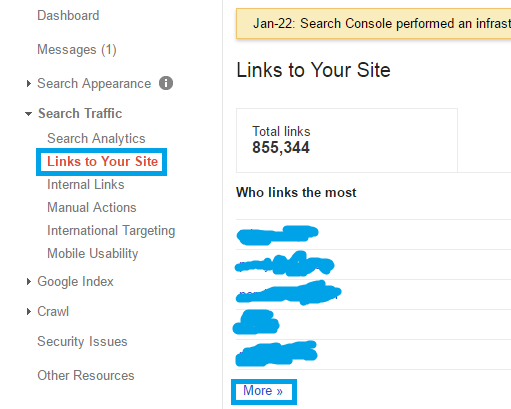Expand the Crawl section arrow
The image size is (511, 409).
point(29,312)
